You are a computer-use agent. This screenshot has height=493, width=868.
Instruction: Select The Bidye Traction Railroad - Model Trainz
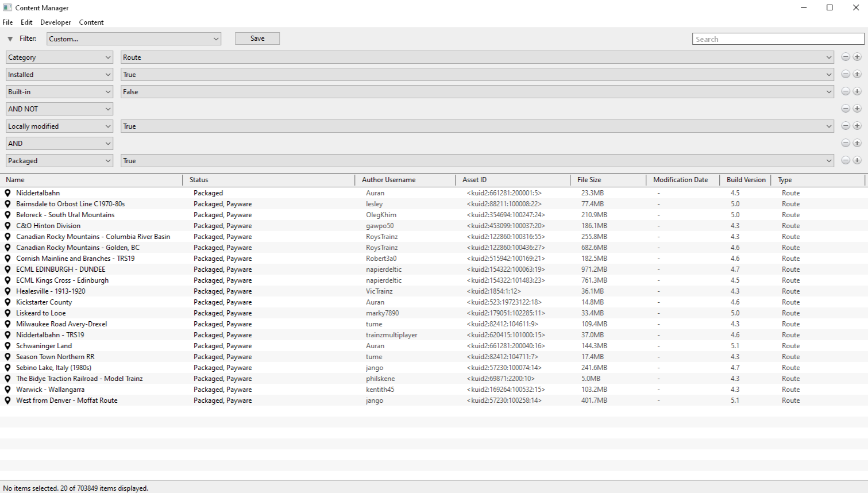point(434,379)
